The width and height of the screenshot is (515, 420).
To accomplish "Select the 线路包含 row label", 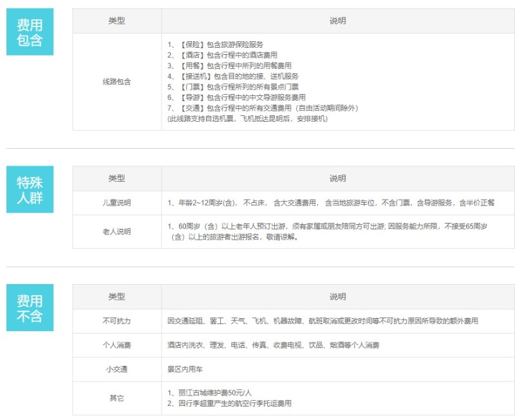I will (x=117, y=82).
